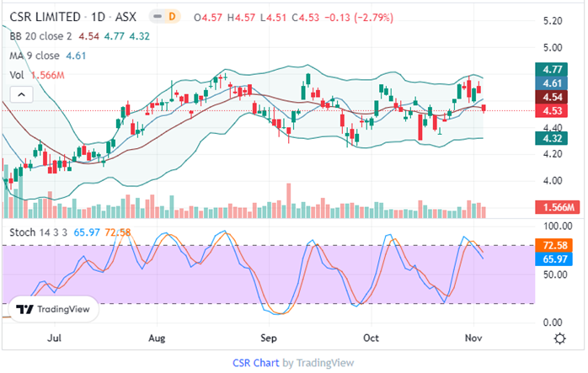The image size is (588, 373).
Task: Click the red 4.53 last price label
Action: (553, 110)
